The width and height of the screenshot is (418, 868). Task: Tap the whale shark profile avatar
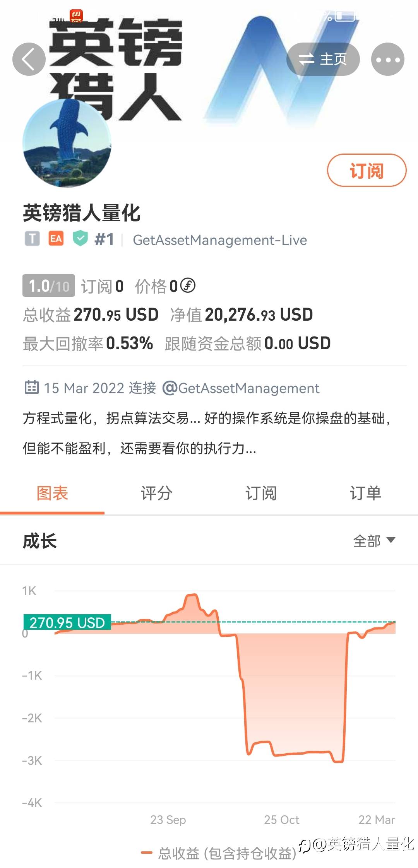click(x=67, y=143)
